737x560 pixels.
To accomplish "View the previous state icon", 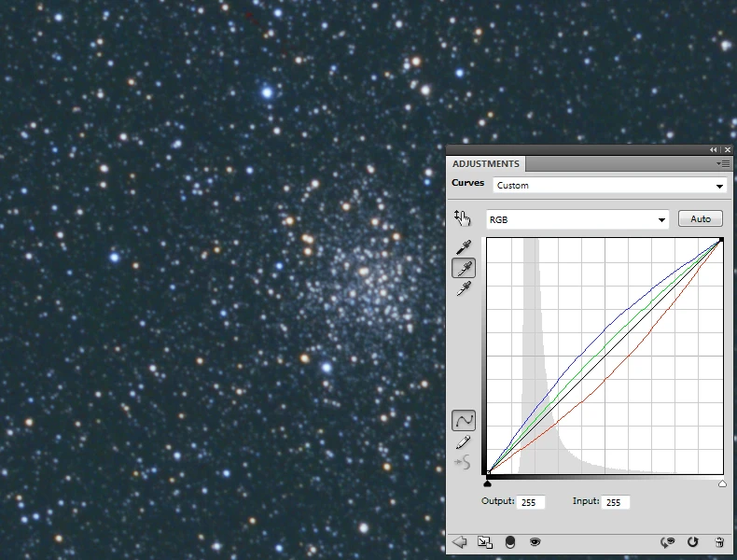I will pyautogui.click(x=667, y=541).
